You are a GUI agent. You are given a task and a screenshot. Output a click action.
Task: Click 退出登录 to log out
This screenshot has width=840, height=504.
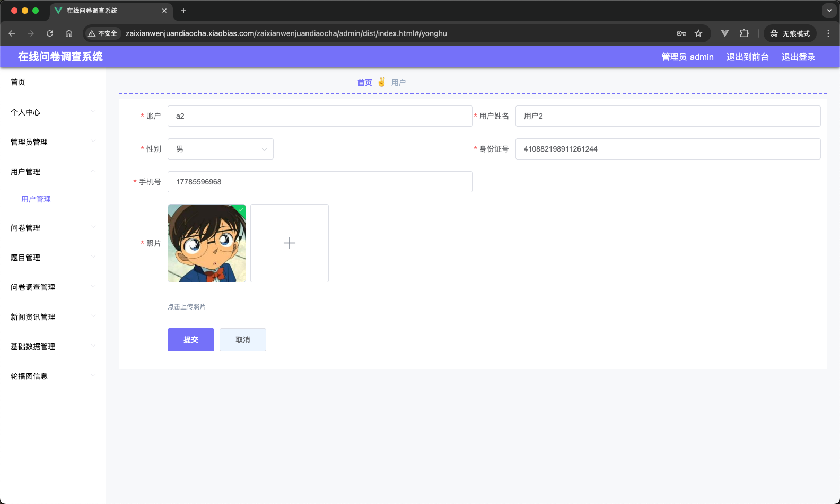(x=798, y=57)
